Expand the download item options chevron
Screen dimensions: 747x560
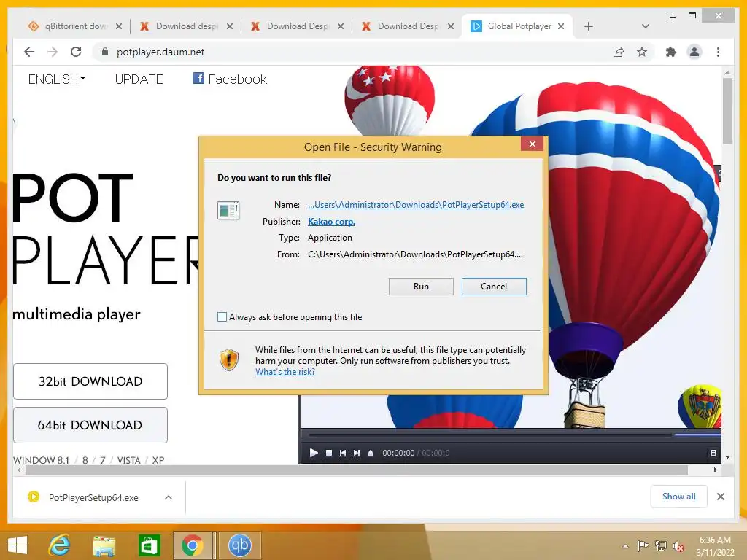tap(169, 497)
